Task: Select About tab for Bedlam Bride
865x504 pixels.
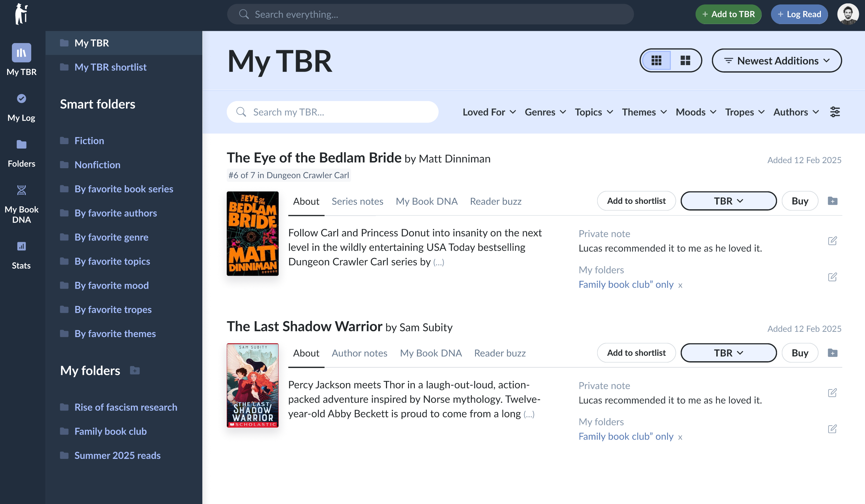Action: [306, 201]
